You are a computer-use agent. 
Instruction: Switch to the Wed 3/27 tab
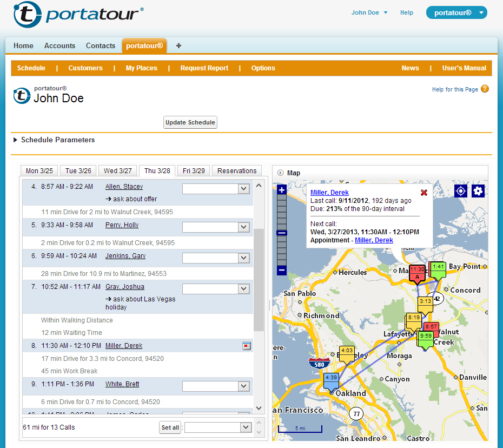118,171
